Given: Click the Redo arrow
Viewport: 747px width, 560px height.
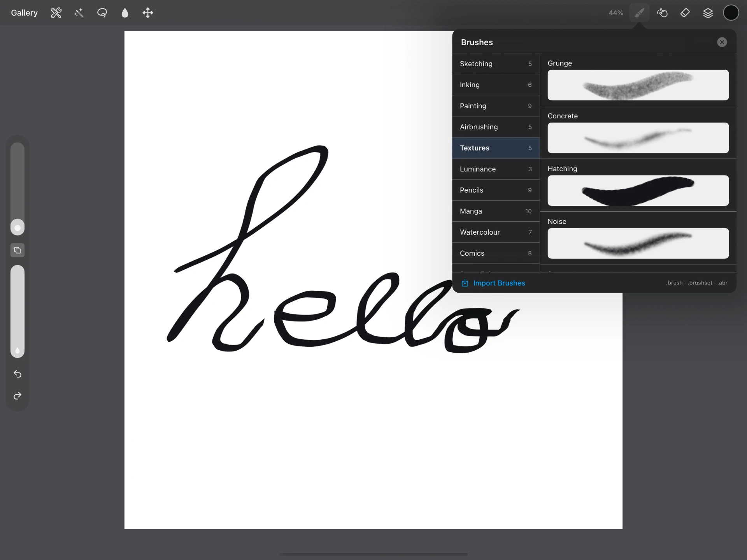Looking at the screenshot, I should pyautogui.click(x=18, y=396).
